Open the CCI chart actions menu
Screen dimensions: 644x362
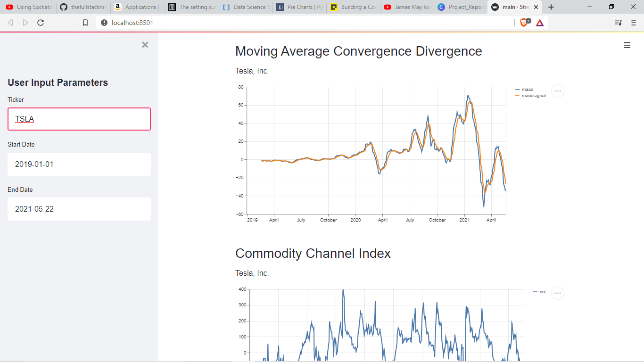point(558,293)
